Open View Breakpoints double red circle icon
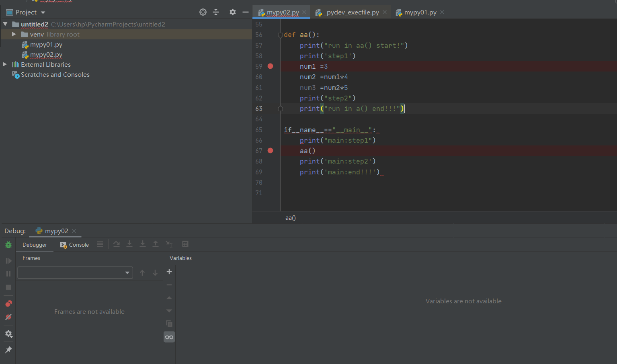 [8, 303]
